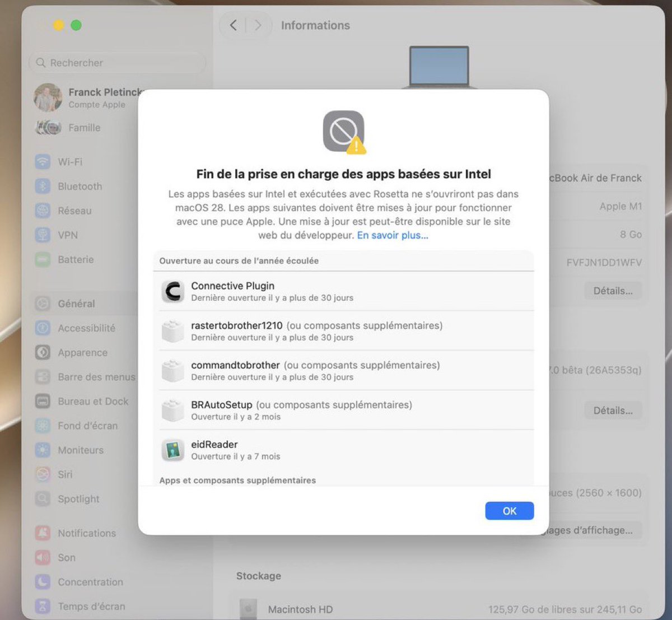Open the Siri icon
The height and width of the screenshot is (620, 672).
(x=43, y=474)
